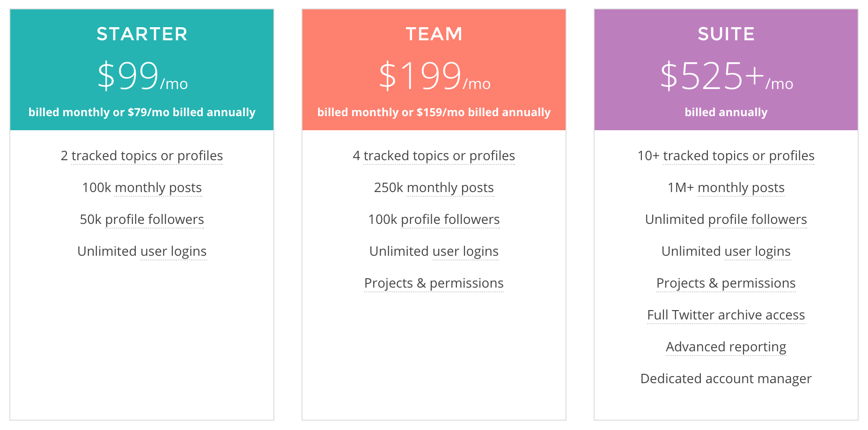Click 'Dedicated account manager' text

[726, 379]
